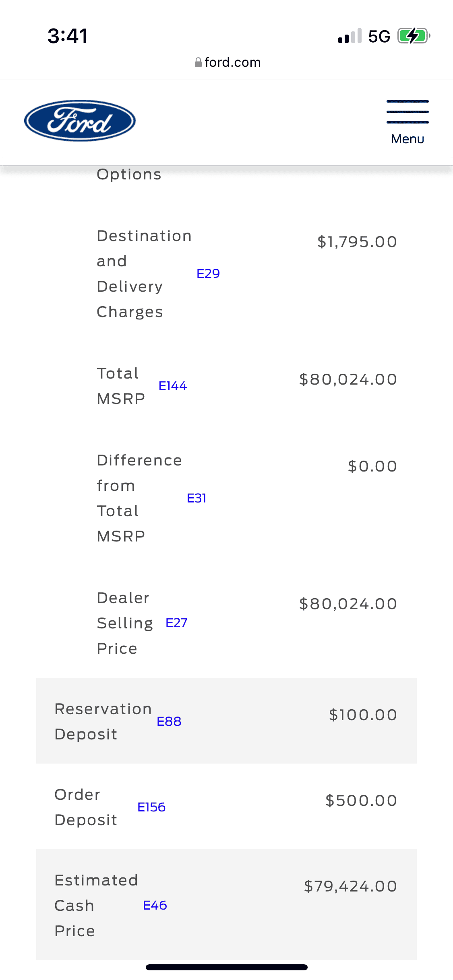Open footnote E156 beside Order Deposit
Image resolution: width=453 pixels, height=980 pixels.
coord(151,807)
